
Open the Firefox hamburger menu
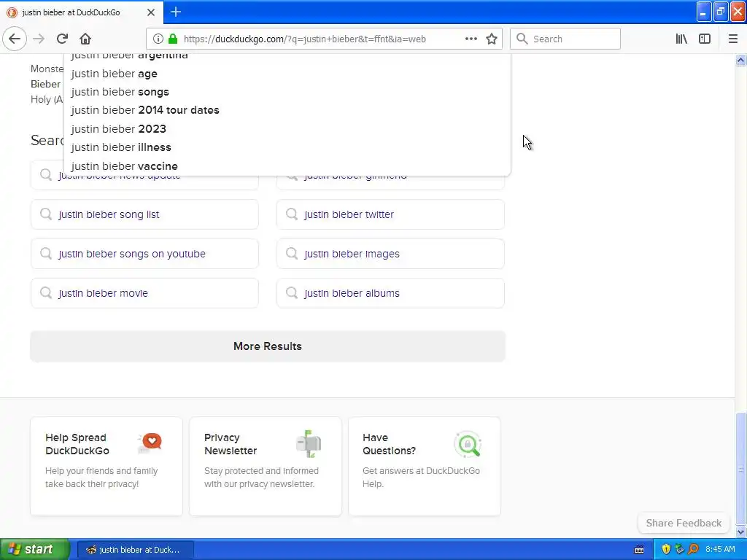pyautogui.click(x=732, y=39)
